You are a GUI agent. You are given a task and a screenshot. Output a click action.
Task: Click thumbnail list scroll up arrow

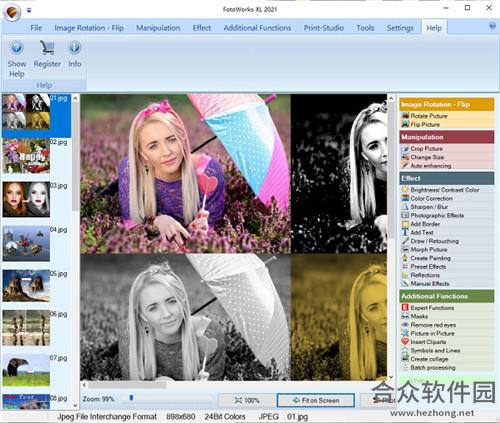(x=75, y=98)
